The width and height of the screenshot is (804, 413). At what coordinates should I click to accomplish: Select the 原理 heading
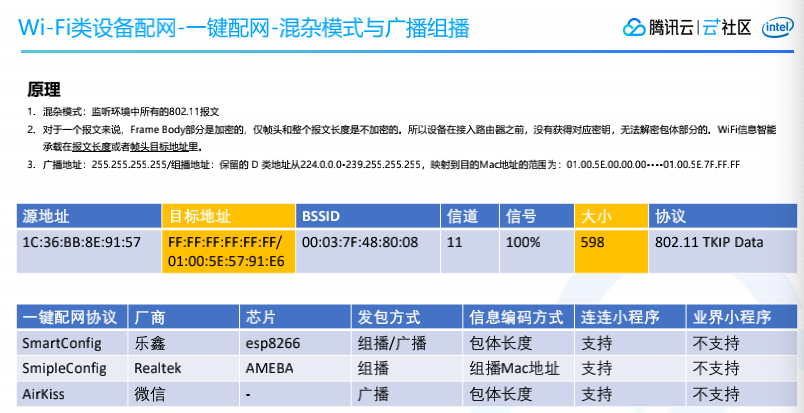[x=44, y=89]
